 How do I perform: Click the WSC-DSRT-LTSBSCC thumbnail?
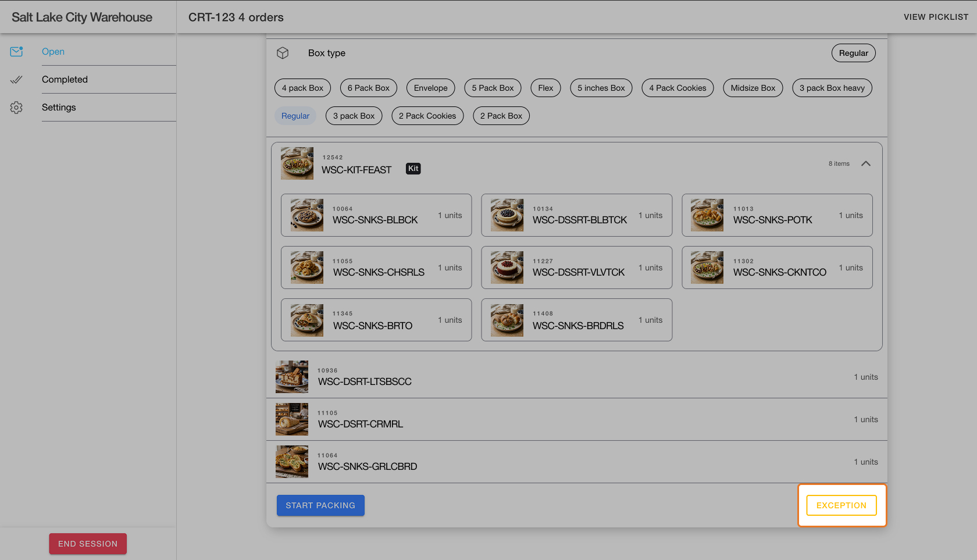click(292, 377)
